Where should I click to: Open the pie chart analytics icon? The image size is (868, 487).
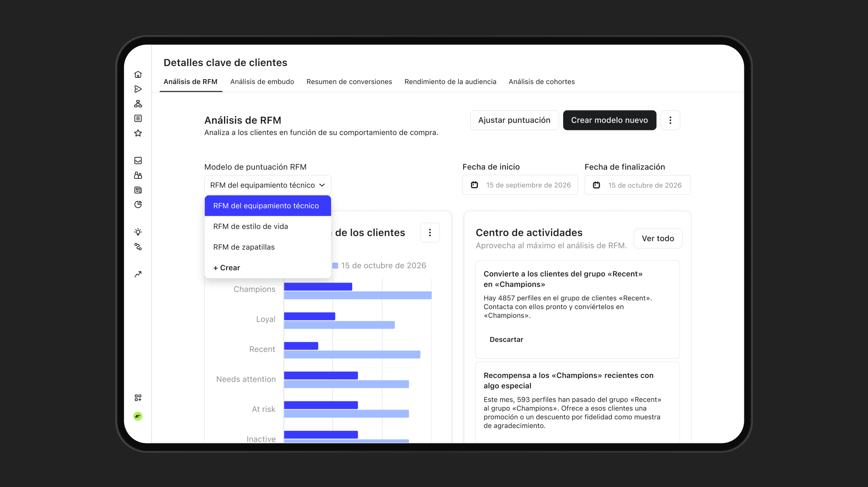pos(138,204)
